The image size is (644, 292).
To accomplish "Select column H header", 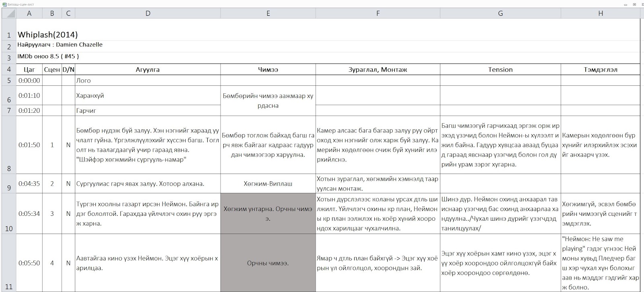I will click(601, 13).
